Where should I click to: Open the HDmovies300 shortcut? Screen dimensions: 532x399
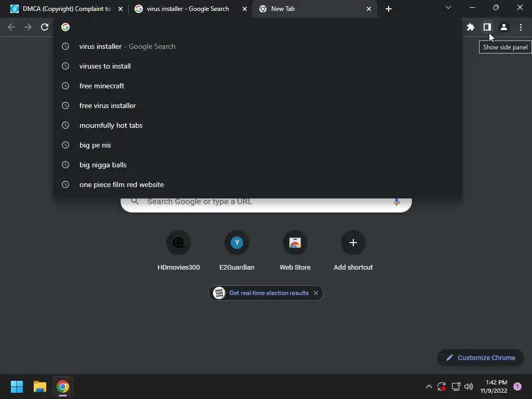pos(179,251)
